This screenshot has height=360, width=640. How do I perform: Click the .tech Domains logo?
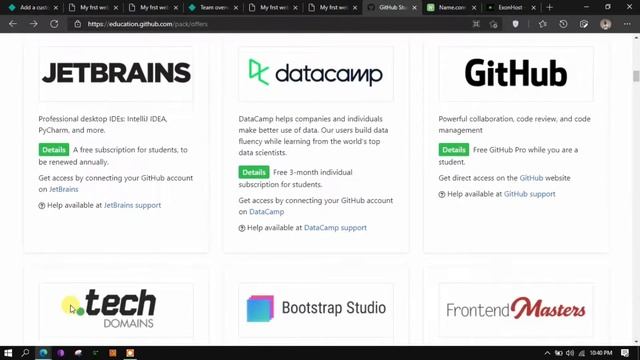[116, 310]
